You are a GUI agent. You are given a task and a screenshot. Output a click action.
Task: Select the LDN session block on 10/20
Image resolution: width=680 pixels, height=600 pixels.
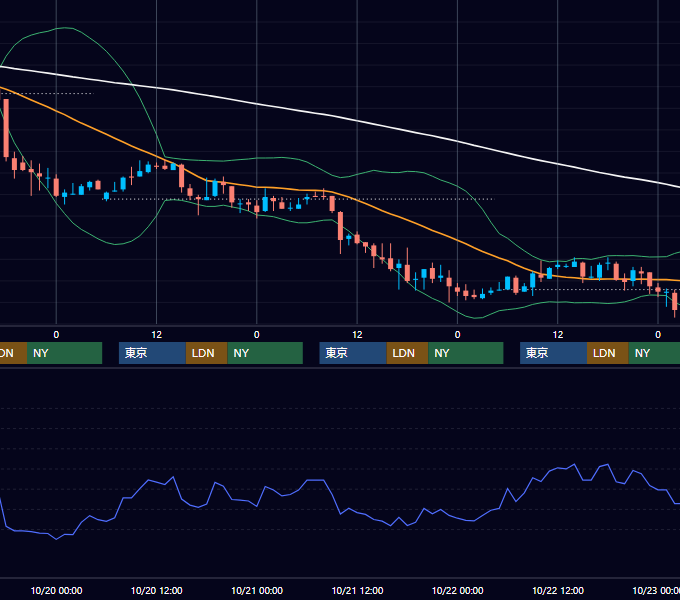[x=206, y=353]
